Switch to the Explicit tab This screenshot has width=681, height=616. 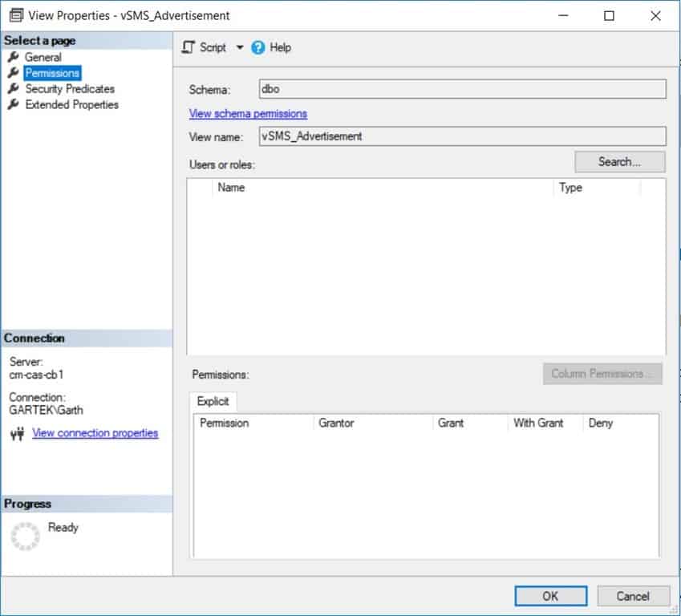(213, 401)
